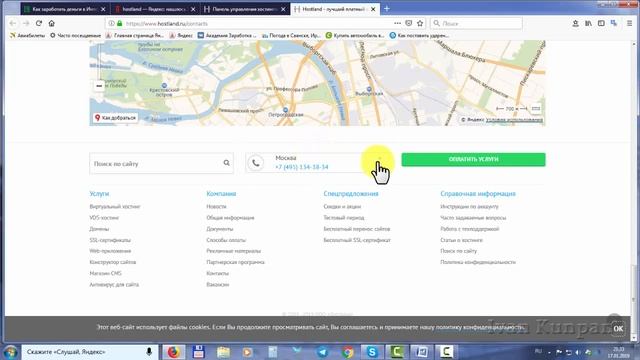Open the 'Контакты' footer link
The width and height of the screenshot is (640, 360).
tap(218, 273)
